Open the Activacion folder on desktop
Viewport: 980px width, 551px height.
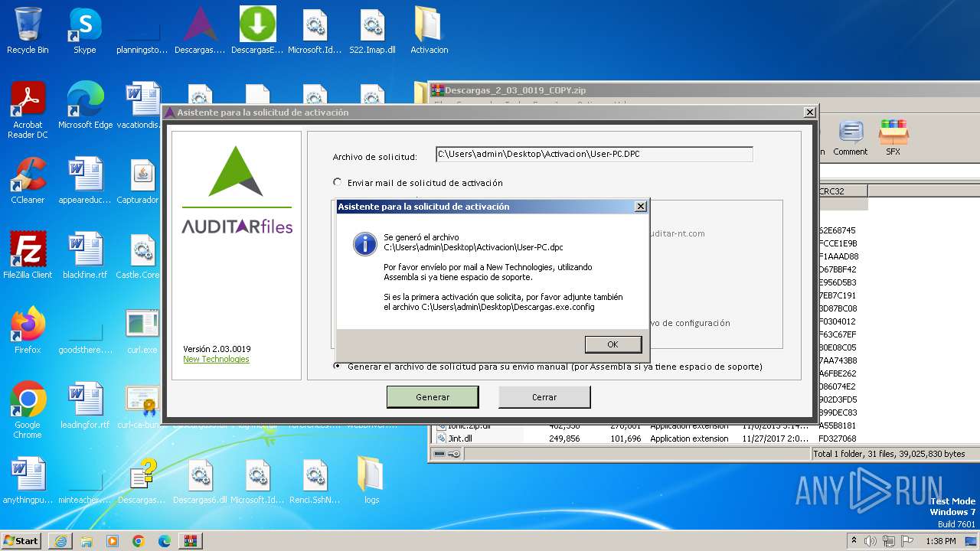429,31
